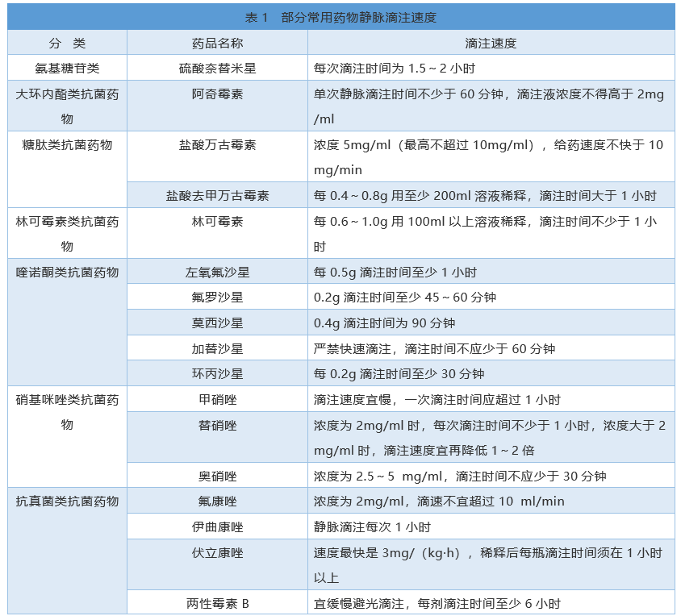The height and width of the screenshot is (616, 681).
Task: Click the 替硝唑 drug name
Action: click(217, 425)
